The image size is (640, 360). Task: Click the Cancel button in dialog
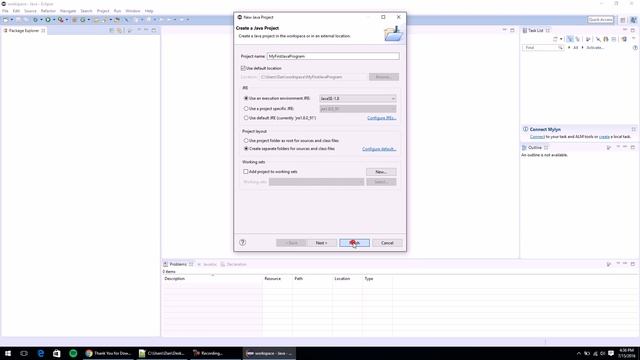387,243
